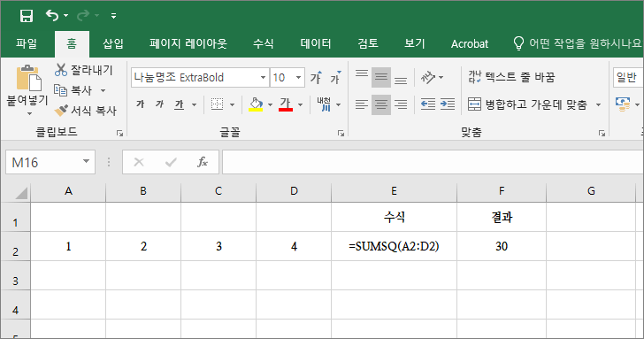Open the borders dropdown arrow
Screen dimensions: 644x339
pyautogui.click(x=232, y=104)
